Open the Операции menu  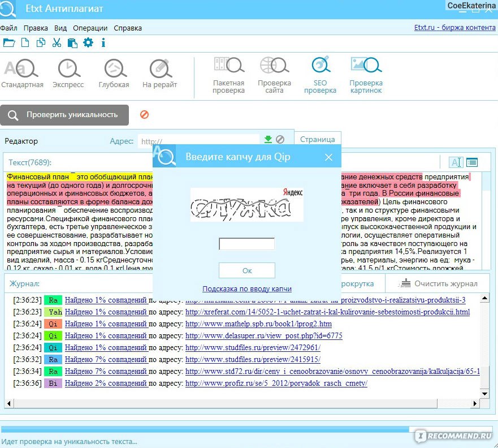[90, 28]
